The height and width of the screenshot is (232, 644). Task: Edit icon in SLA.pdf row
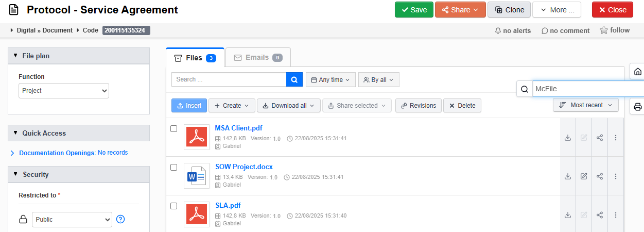coord(584,214)
